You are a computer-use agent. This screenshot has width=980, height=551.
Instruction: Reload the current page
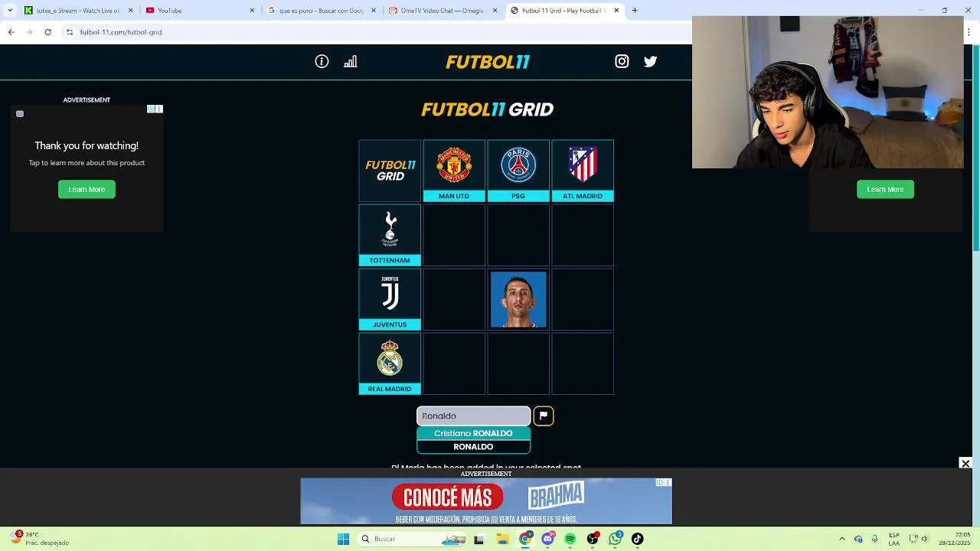[47, 32]
